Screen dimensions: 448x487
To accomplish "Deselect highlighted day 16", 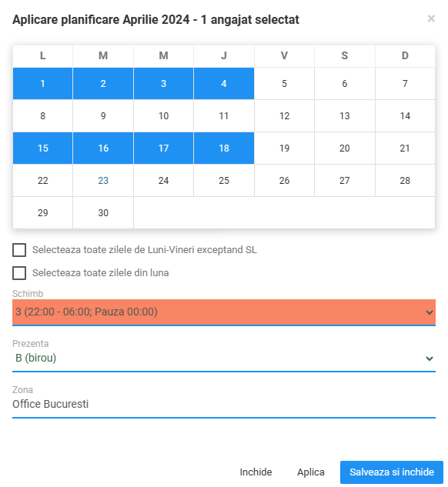I will [103, 148].
